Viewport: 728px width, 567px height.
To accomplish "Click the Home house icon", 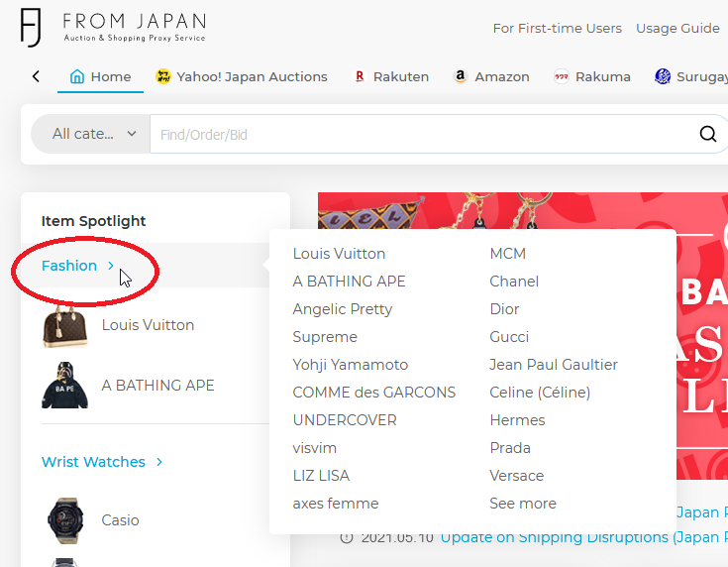I will [x=77, y=76].
